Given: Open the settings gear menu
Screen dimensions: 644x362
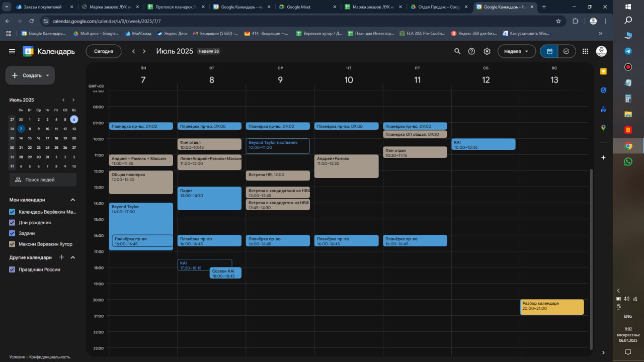Looking at the screenshot, I should tap(487, 51).
